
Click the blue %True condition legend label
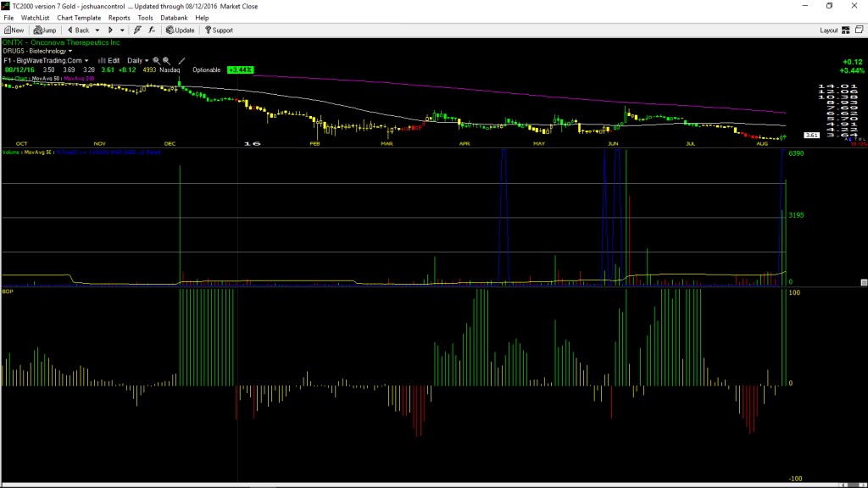click(x=108, y=152)
